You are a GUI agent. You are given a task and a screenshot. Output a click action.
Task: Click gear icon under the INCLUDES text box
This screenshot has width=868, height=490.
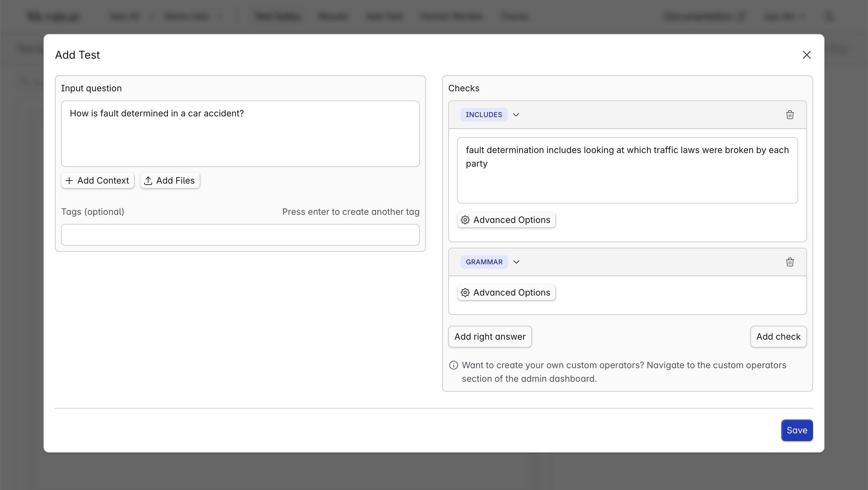(x=465, y=220)
